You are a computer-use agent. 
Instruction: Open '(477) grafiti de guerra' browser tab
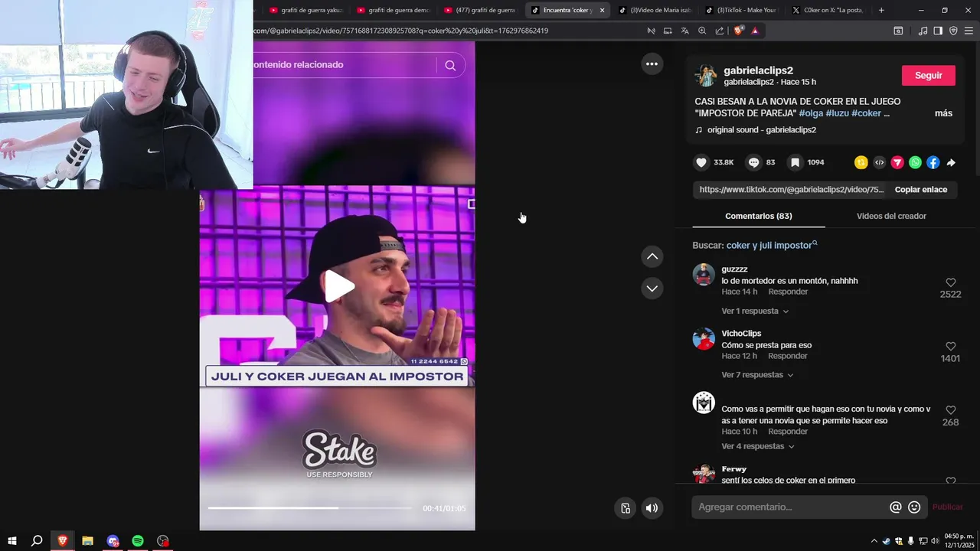click(480, 10)
